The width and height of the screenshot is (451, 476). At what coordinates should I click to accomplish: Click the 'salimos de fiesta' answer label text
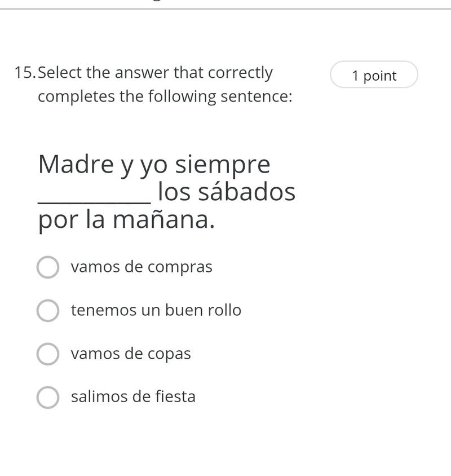(133, 396)
